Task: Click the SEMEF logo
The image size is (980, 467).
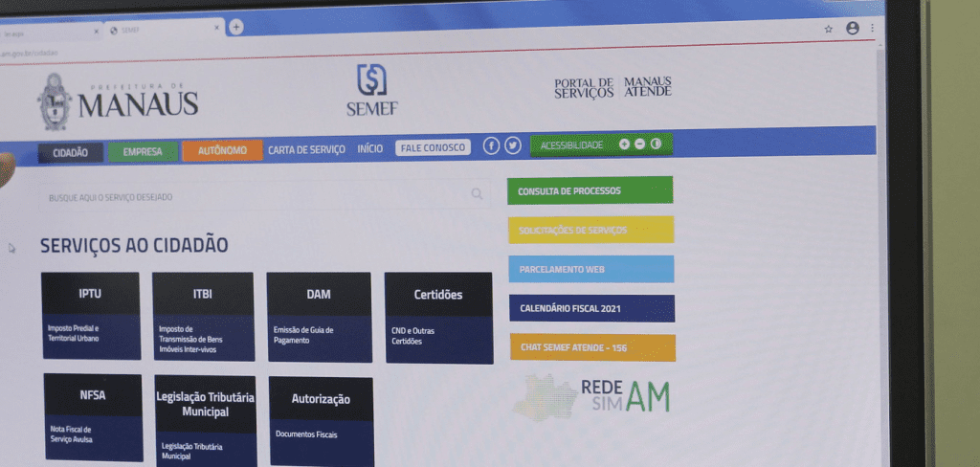Action: coord(372,90)
